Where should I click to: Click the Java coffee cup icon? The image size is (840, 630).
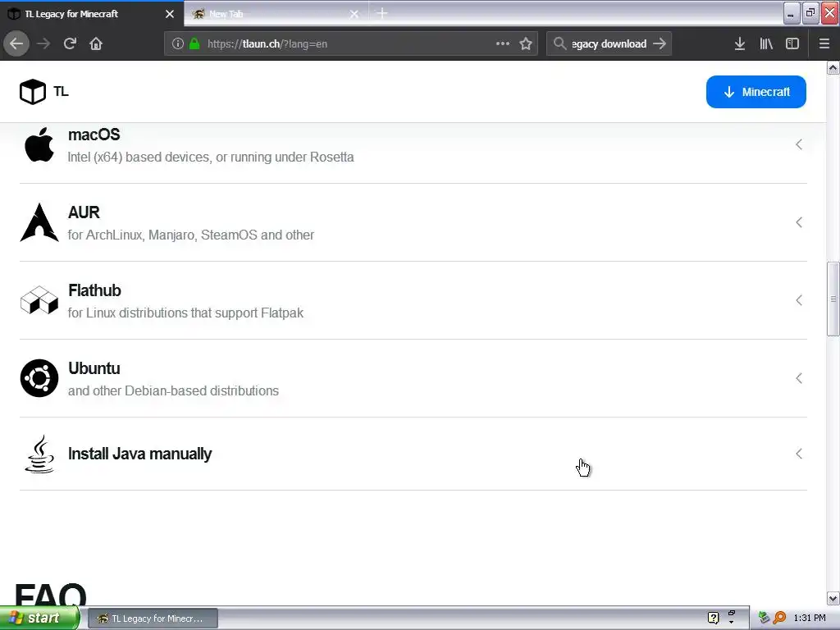point(39,454)
